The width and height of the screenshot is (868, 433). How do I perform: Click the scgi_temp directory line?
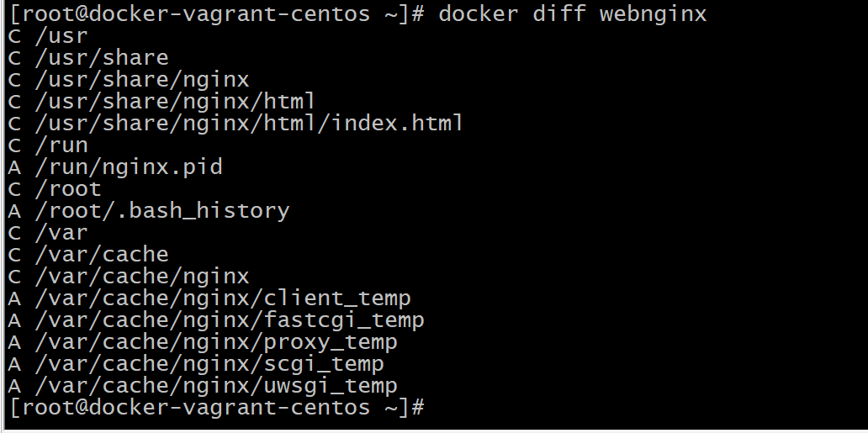pyautogui.click(x=196, y=364)
